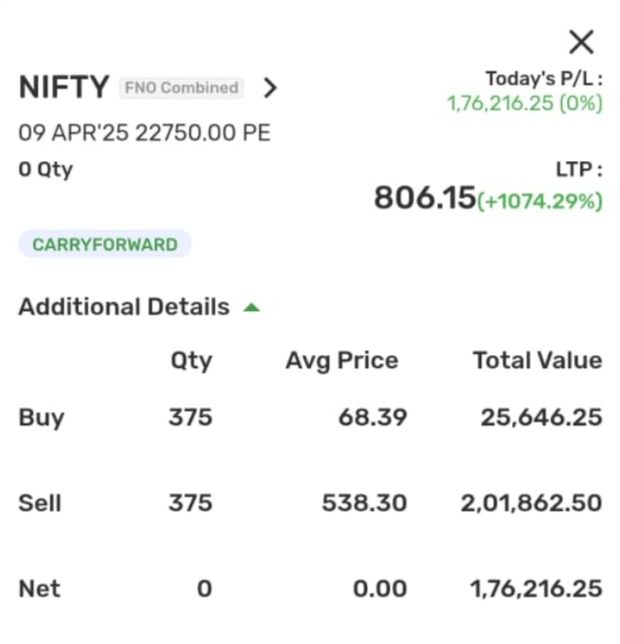Collapse Additional Details using green triangle

pyautogui.click(x=251, y=307)
